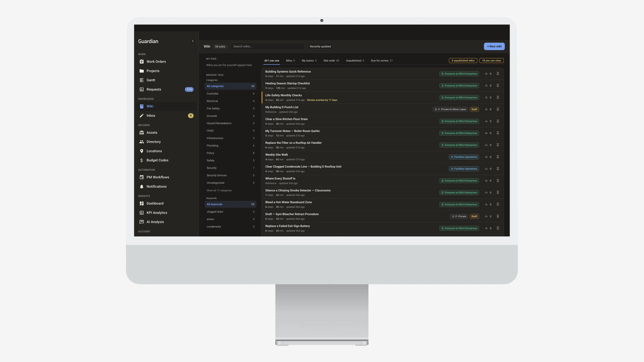The width and height of the screenshot is (644, 362).
Task: Select the condensate keyword filter
Action: click(230, 227)
